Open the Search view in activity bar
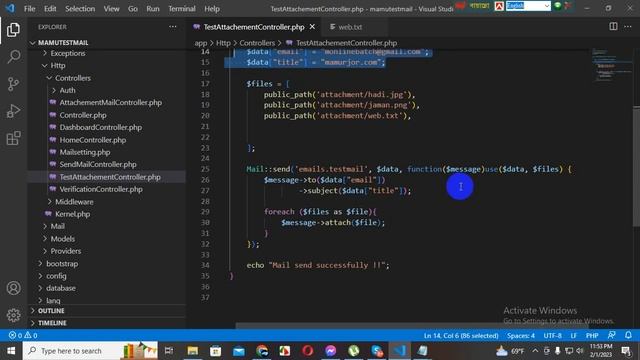The height and width of the screenshot is (360, 640). [x=13, y=56]
